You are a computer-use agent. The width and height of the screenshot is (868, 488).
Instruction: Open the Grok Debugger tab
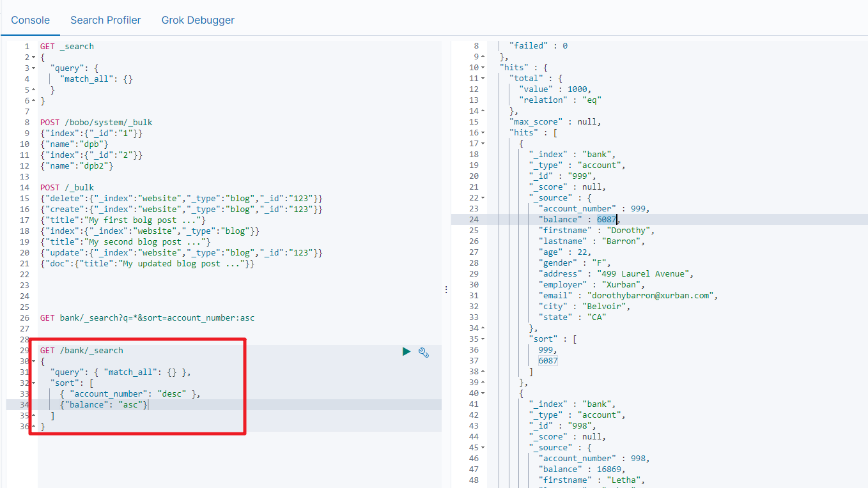[198, 20]
